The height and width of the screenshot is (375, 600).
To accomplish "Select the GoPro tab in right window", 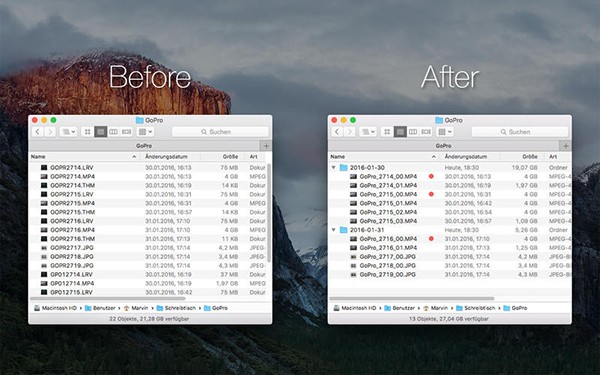I will pyautogui.click(x=443, y=146).
